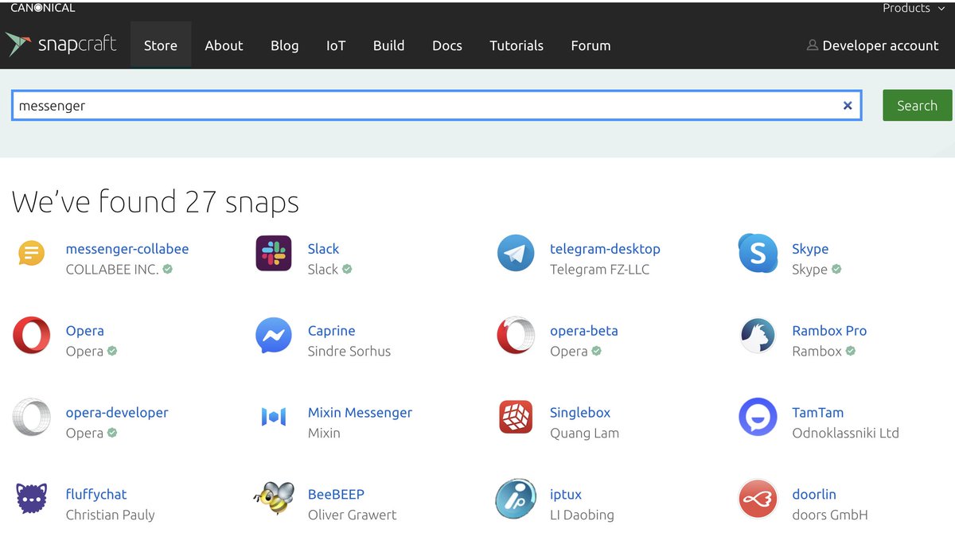Click the snapcraft logo
The width and height of the screenshot is (955, 560).
pyautogui.click(x=61, y=45)
